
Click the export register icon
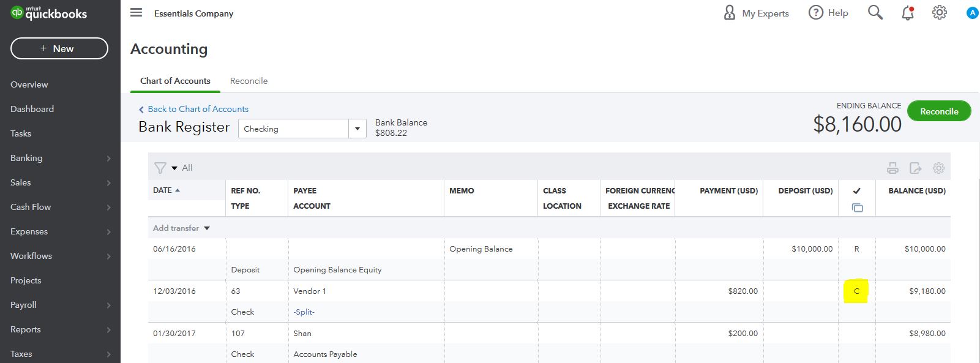coord(916,168)
